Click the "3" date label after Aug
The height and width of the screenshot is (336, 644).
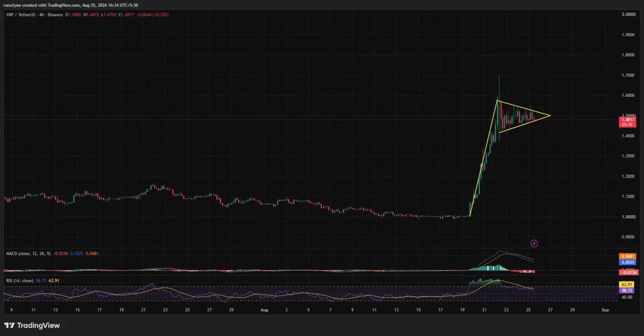pyautogui.click(x=287, y=309)
